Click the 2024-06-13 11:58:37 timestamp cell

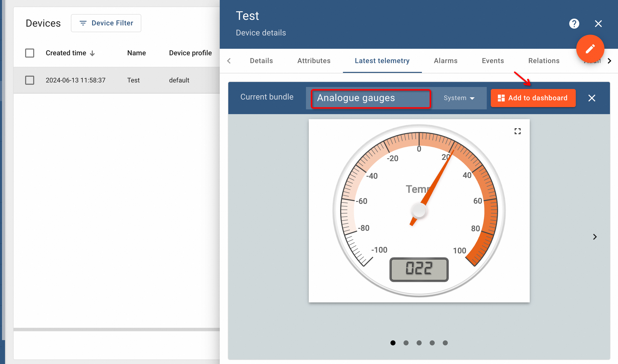[x=75, y=80]
